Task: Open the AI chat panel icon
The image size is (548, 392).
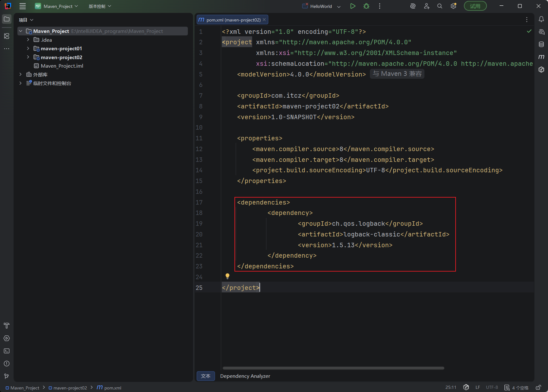Action: pyautogui.click(x=541, y=32)
